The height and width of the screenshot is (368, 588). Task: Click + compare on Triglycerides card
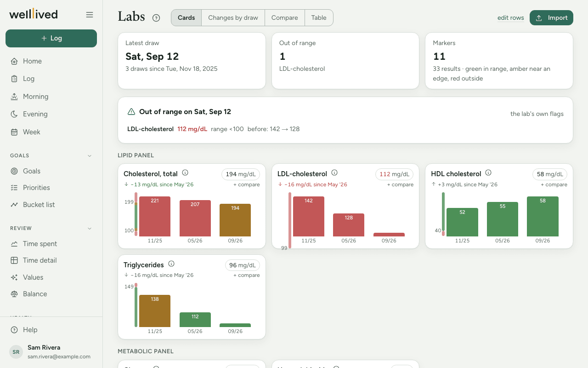[x=247, y=275]
